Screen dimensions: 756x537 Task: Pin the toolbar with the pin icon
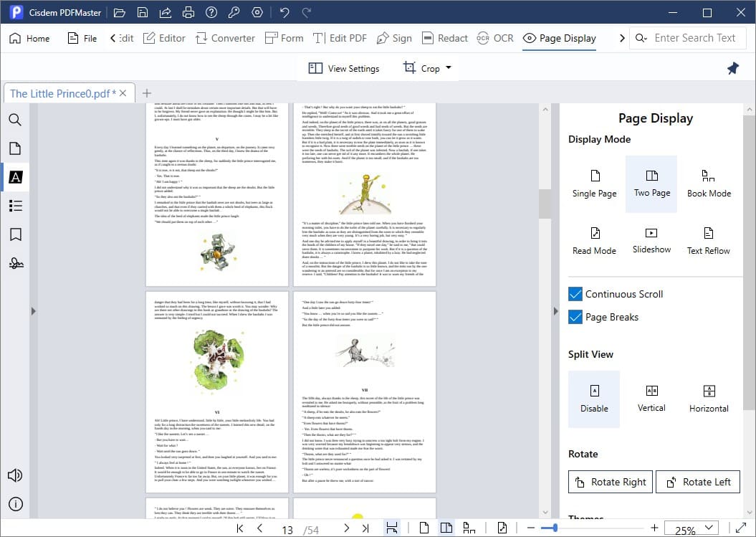pyautogui.click(x=733, y=69)
